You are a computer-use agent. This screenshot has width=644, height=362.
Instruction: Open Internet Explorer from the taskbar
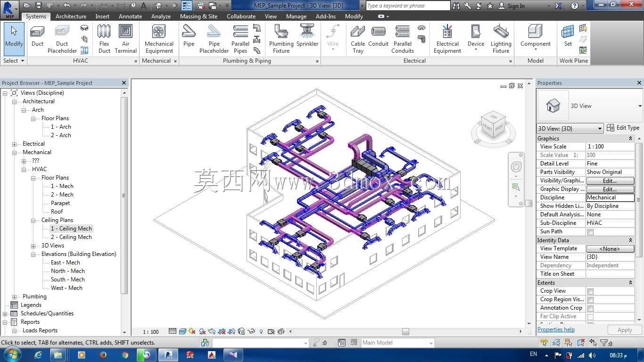click(x=38, y=355)
